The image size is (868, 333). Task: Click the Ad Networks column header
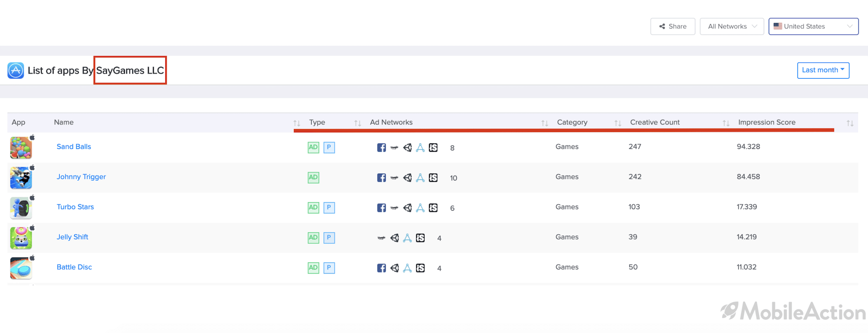pyautogui.click(x=391, y=122)
